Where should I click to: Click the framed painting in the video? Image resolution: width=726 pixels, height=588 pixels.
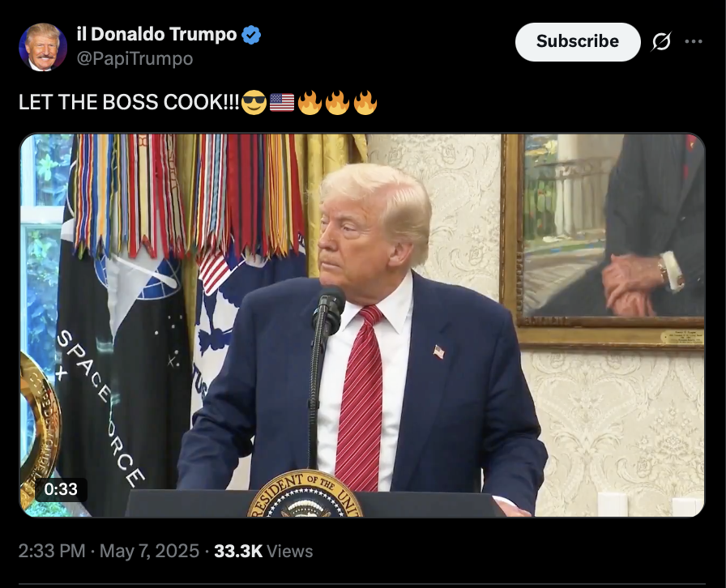tap(603, 240)
